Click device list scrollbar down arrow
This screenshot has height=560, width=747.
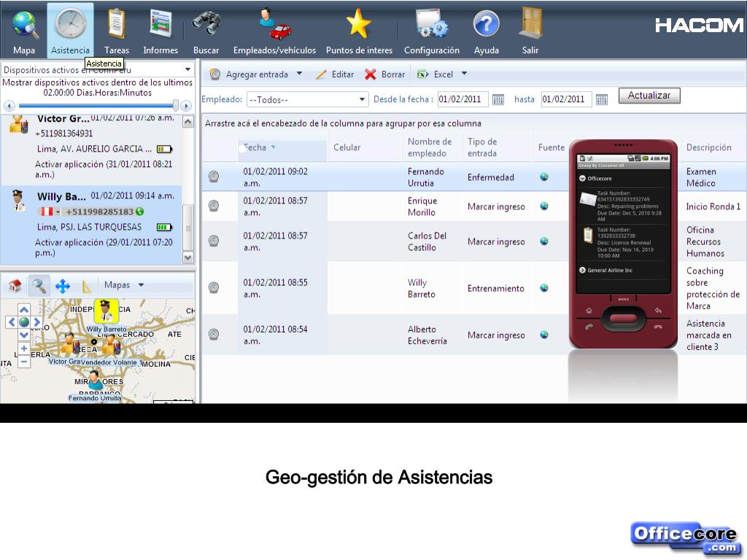point(188,257)
